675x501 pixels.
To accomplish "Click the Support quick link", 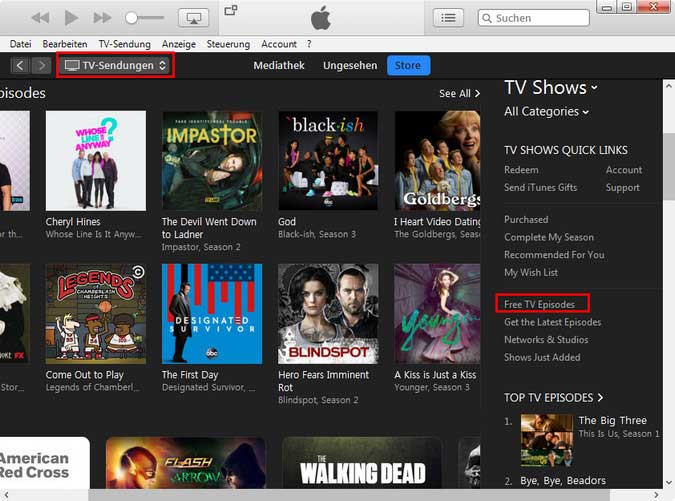I will pos(622,188).
